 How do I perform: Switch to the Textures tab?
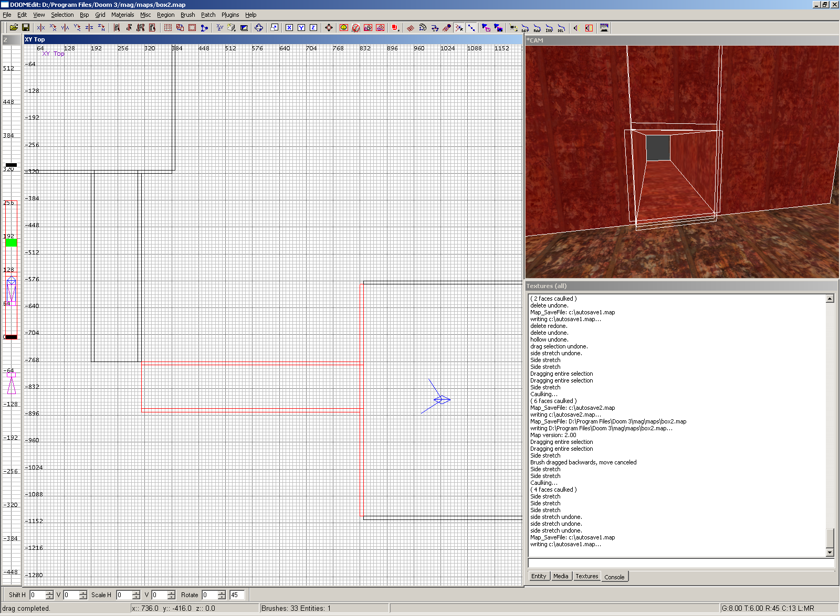click(586, 576)
